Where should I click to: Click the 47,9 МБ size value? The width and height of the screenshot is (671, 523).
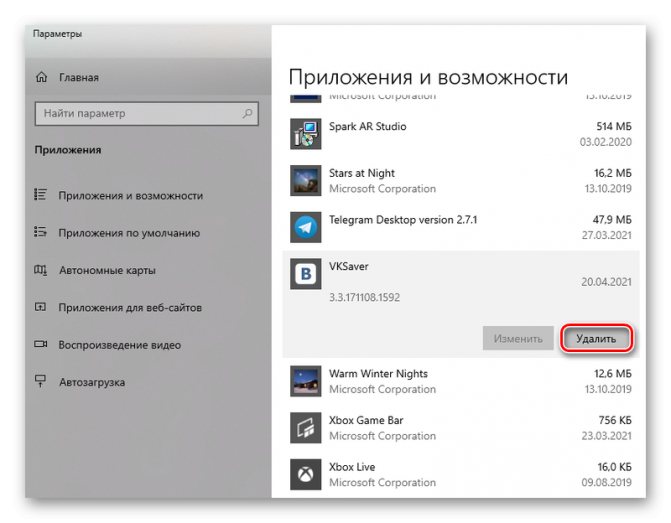pyautogui.click(x=612, y=220)
